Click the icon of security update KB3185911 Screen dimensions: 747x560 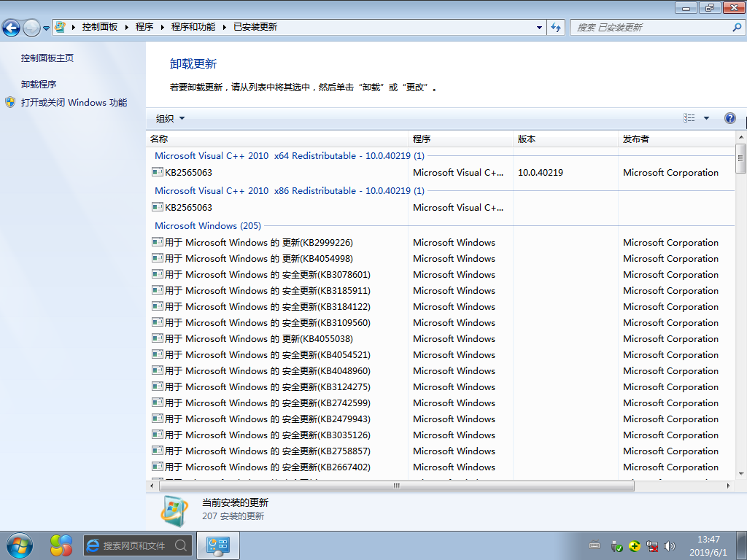pyautogui.click(x=158, y=290)
